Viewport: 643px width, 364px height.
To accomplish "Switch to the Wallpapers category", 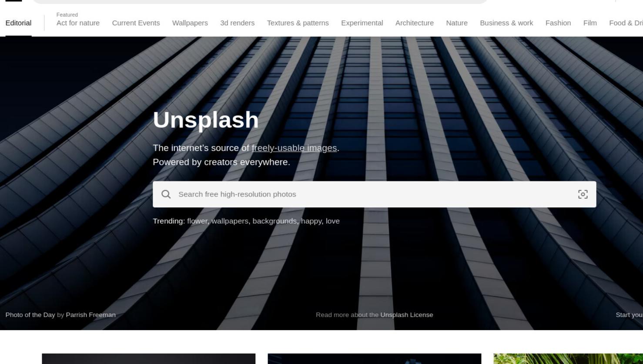I will [x=190, y=23].
